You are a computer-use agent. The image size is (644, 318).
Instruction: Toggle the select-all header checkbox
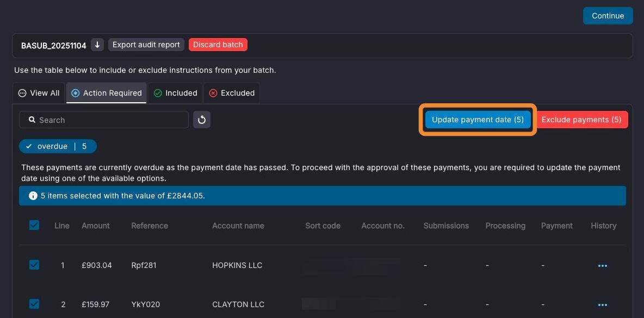pos(34,225)
